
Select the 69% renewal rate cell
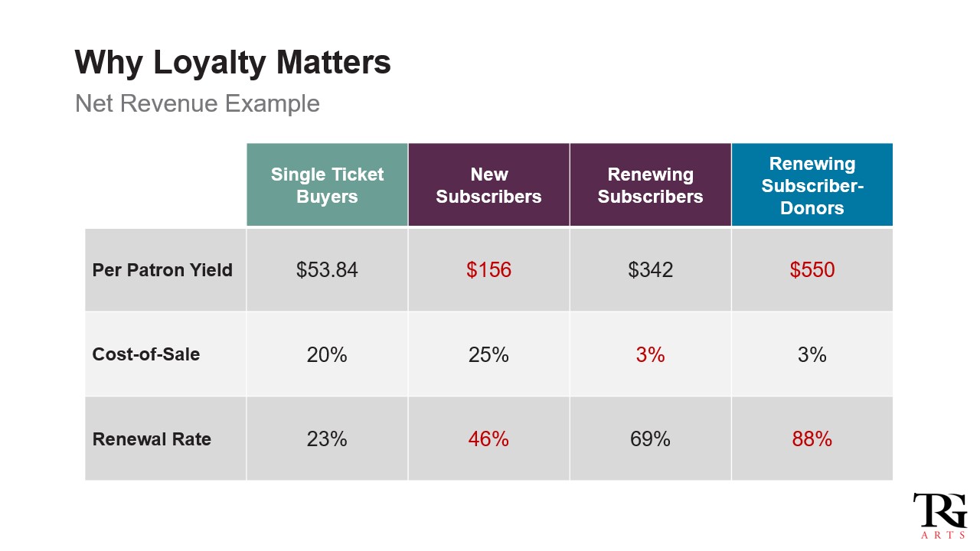coord(650,439)
